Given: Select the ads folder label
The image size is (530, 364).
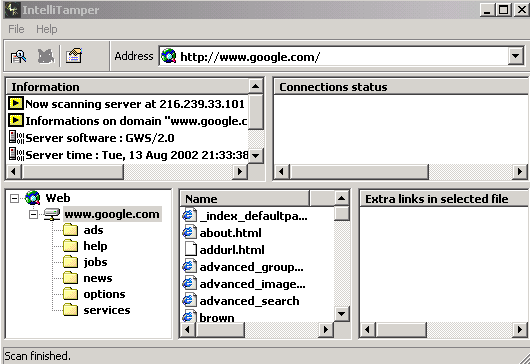Looking at the screenshot, I should pyautogui.click(x=93, y=230).
